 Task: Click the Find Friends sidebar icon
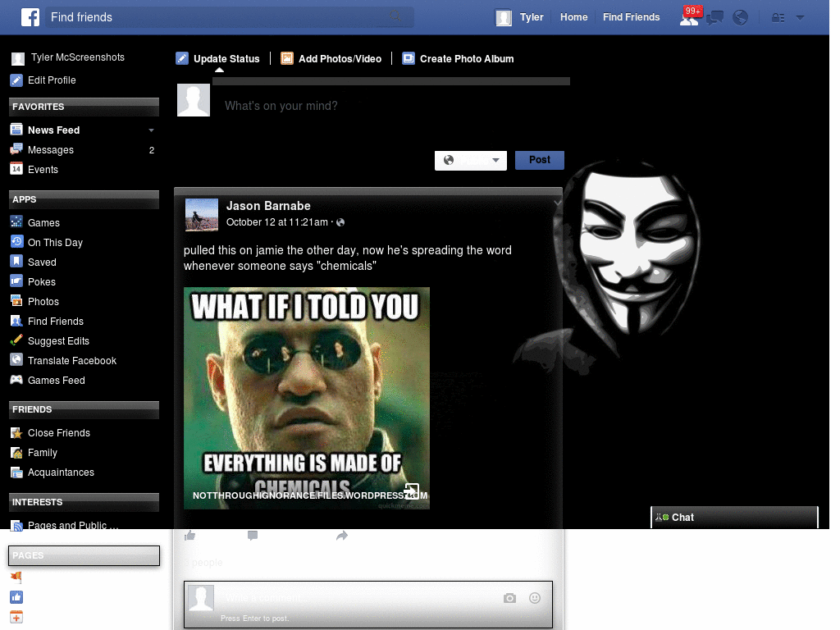tap(16, 321)
